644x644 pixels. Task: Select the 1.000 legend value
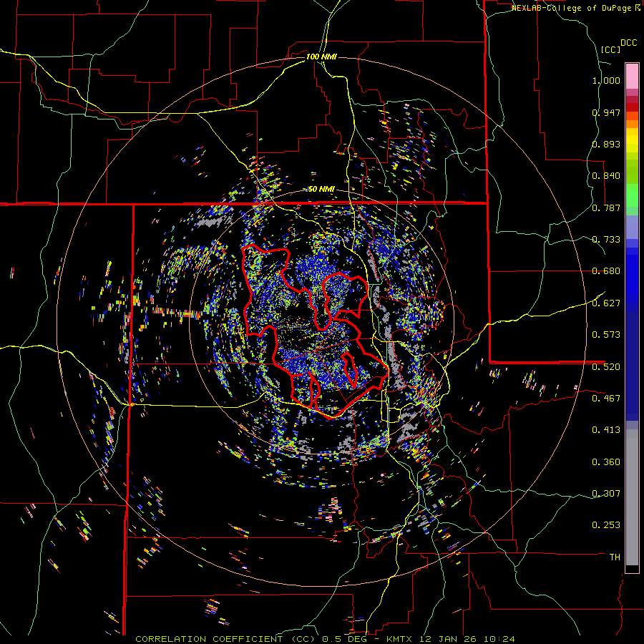(606, 80)
